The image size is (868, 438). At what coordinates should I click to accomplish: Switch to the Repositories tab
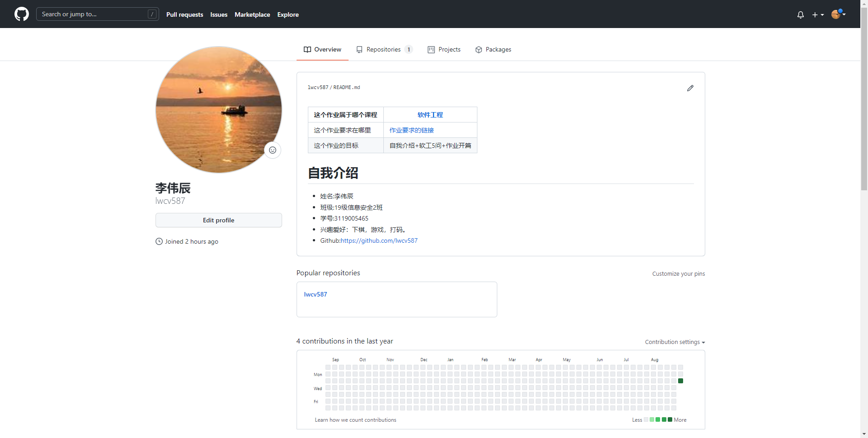click(384, 49)
